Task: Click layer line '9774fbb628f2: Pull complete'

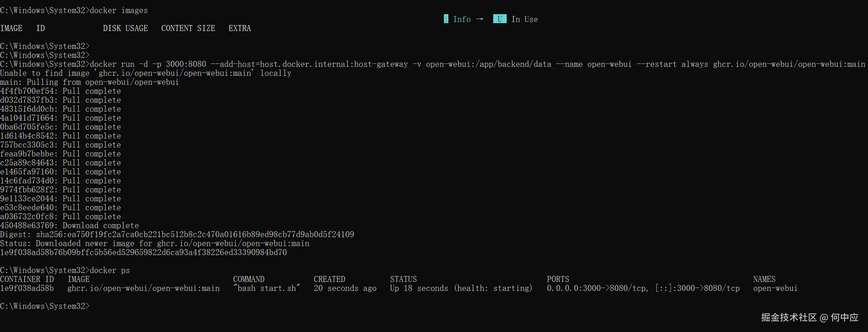Action: click(x=61, y=190)
